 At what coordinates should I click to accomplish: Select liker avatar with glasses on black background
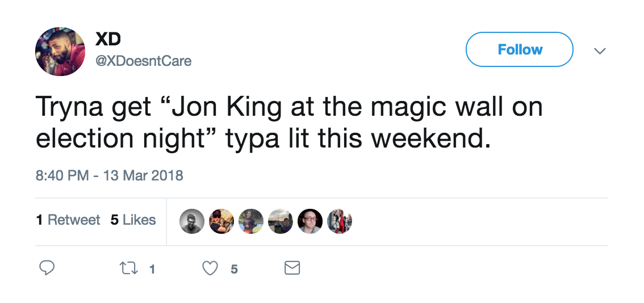(310, 221)
